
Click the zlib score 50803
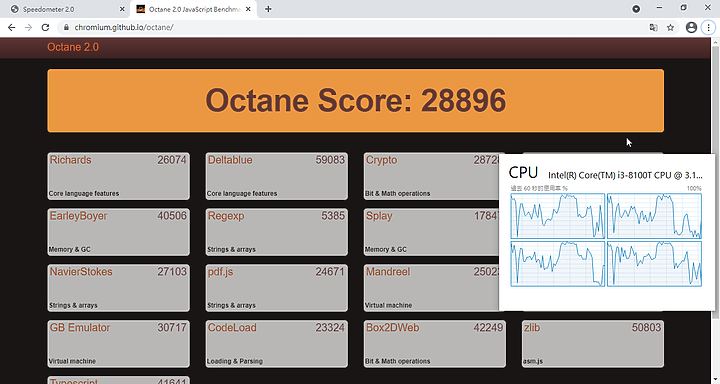[x=646, y=328]
